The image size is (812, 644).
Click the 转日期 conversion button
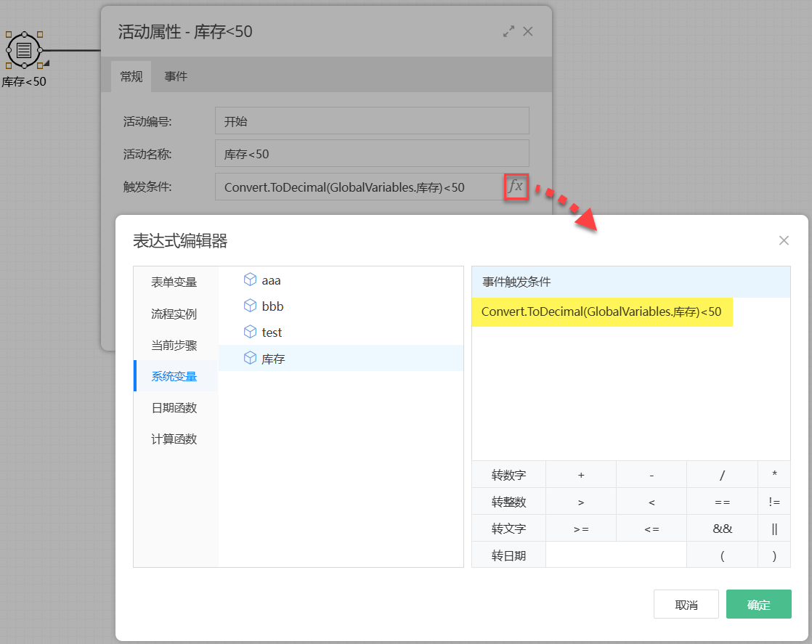[508, 555]
